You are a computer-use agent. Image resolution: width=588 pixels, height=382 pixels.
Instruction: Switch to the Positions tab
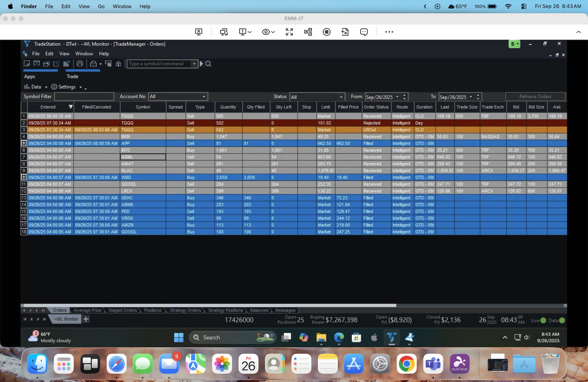pyautogui.click(x=152, y=310)
